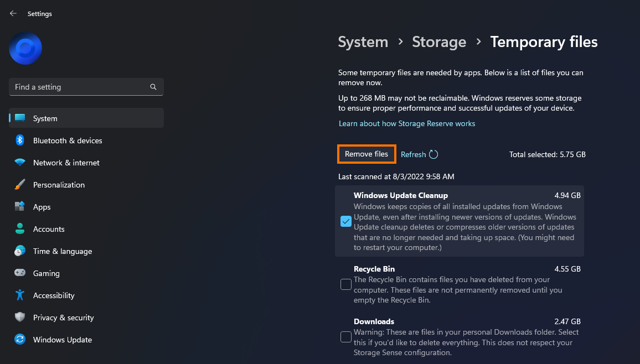640x364 pixels.
Task: Go to Windows Update label
Action: 63,340
